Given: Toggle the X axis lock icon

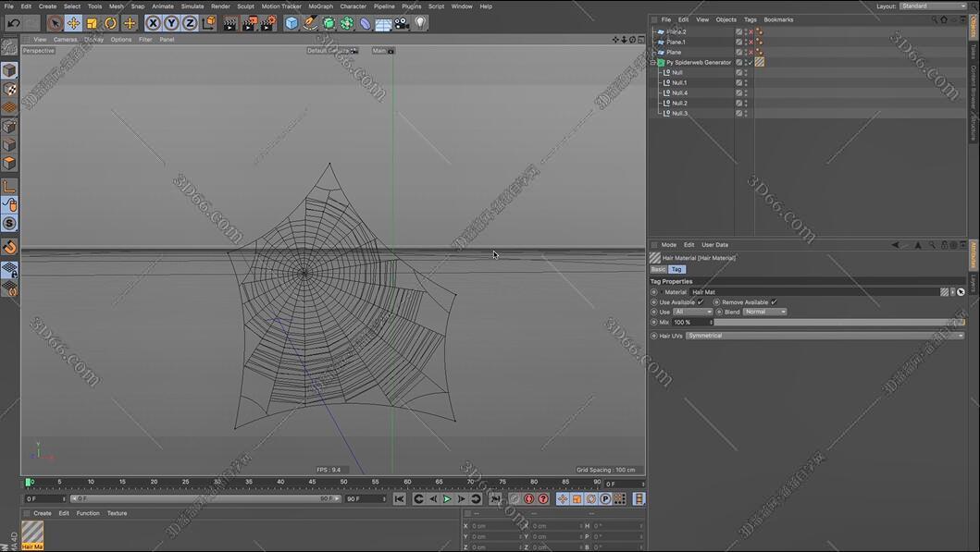Looking at the screenshot, I should pyautogui.click(x=153, y=23).
